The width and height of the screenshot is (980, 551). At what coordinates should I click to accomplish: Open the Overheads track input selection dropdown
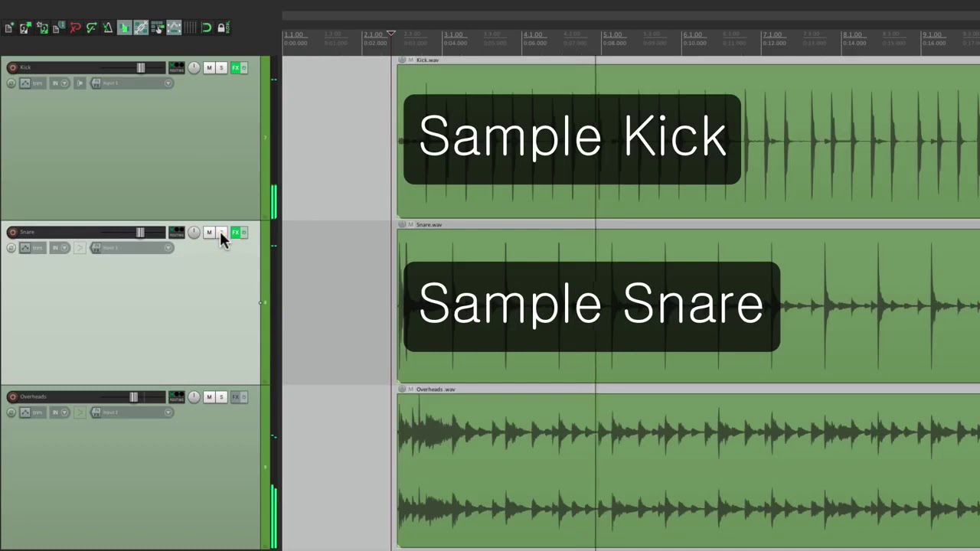[x=139, y=412]
